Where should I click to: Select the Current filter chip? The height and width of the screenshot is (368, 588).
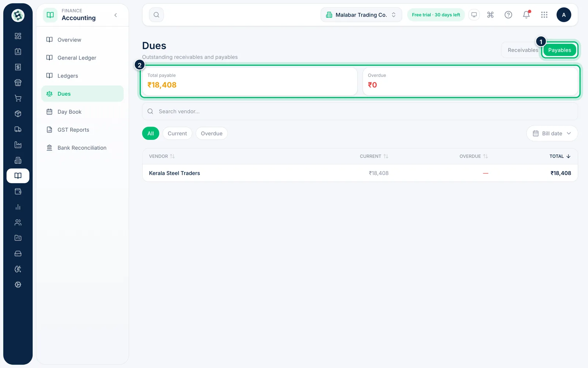pos(177,134)
